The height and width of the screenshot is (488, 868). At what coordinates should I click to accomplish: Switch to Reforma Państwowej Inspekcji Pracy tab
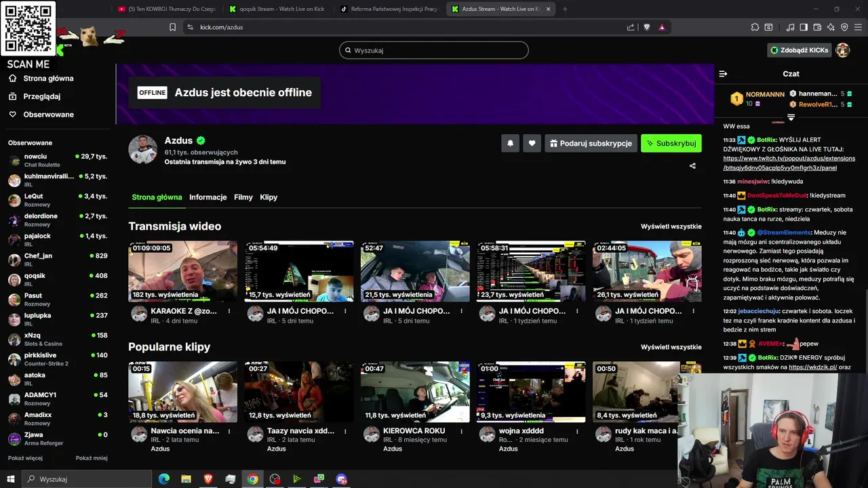(x=388, y=9)
